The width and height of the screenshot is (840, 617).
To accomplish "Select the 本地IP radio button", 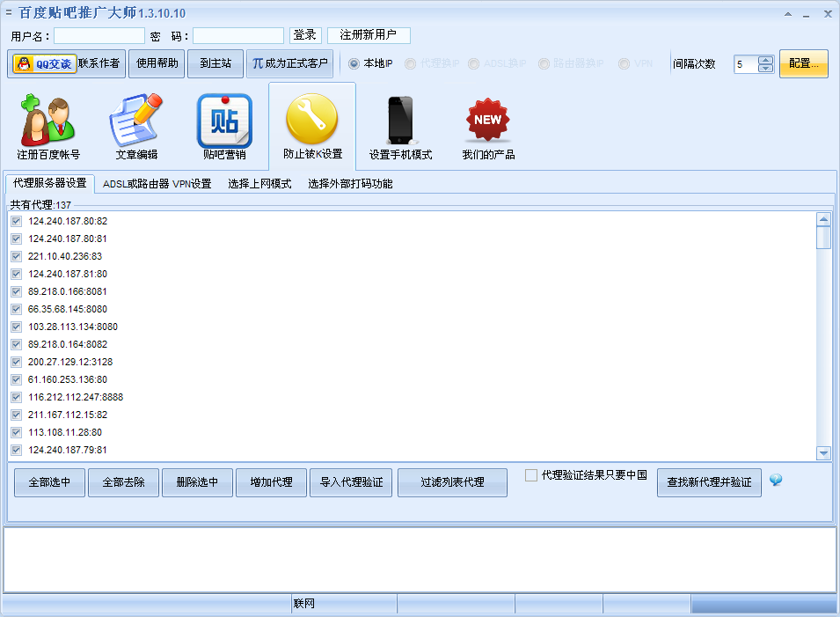I will click(354, 64).
